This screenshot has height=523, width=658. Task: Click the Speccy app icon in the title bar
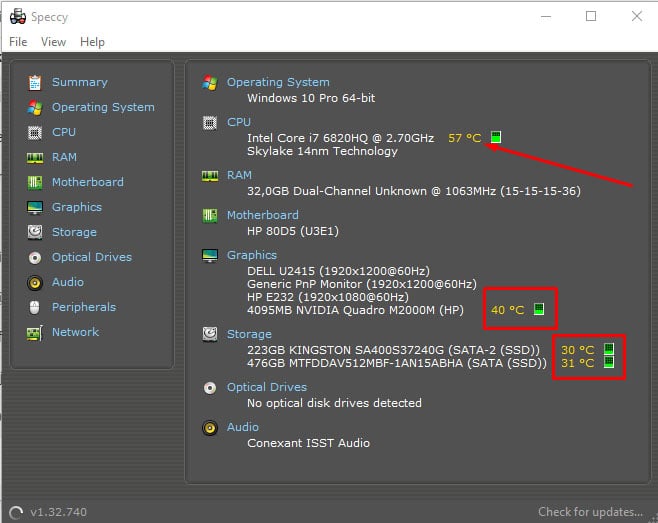pos(18,16)
